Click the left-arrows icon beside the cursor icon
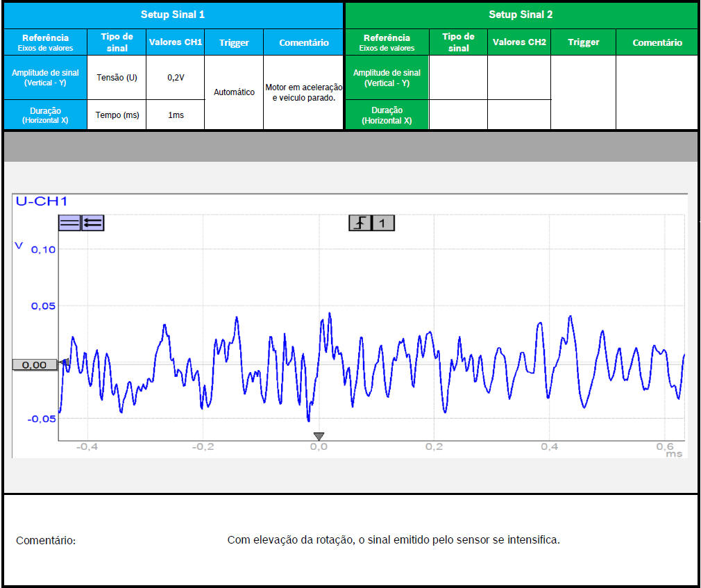 point(93,223)
